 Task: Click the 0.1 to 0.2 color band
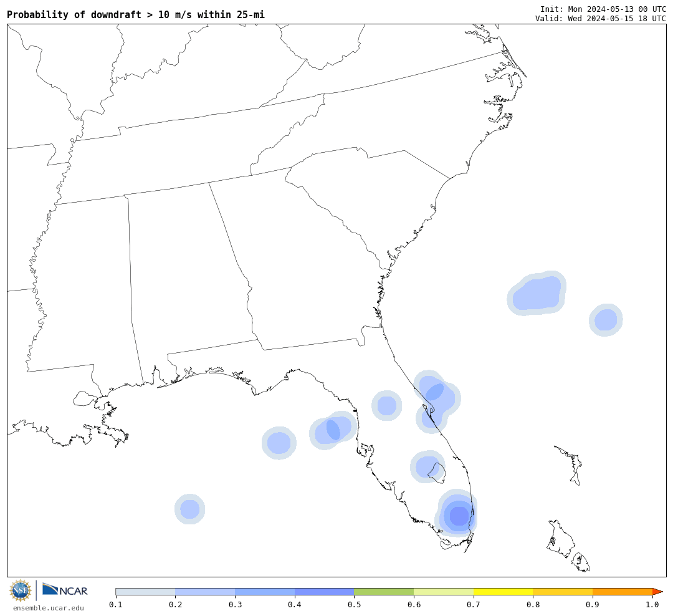coord(145,592)
